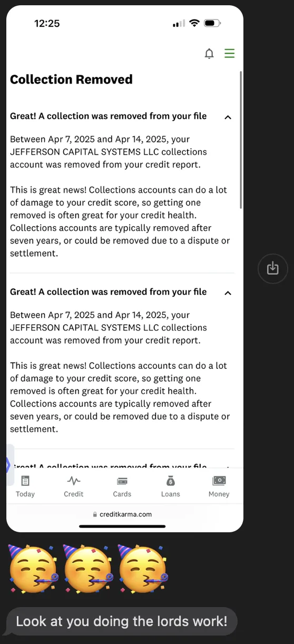Screen dimensions: 294x644
Task: Tap the Today tab icon
Action: [25, 481]
